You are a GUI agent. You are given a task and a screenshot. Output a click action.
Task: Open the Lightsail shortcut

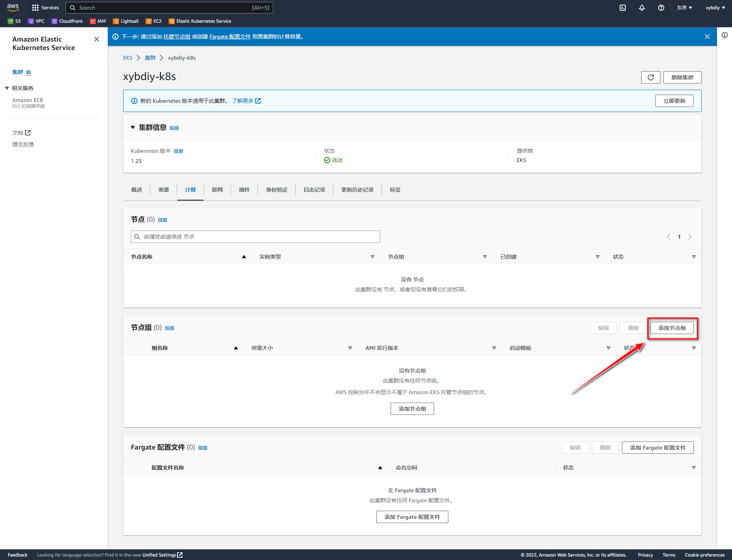[126, 21]
